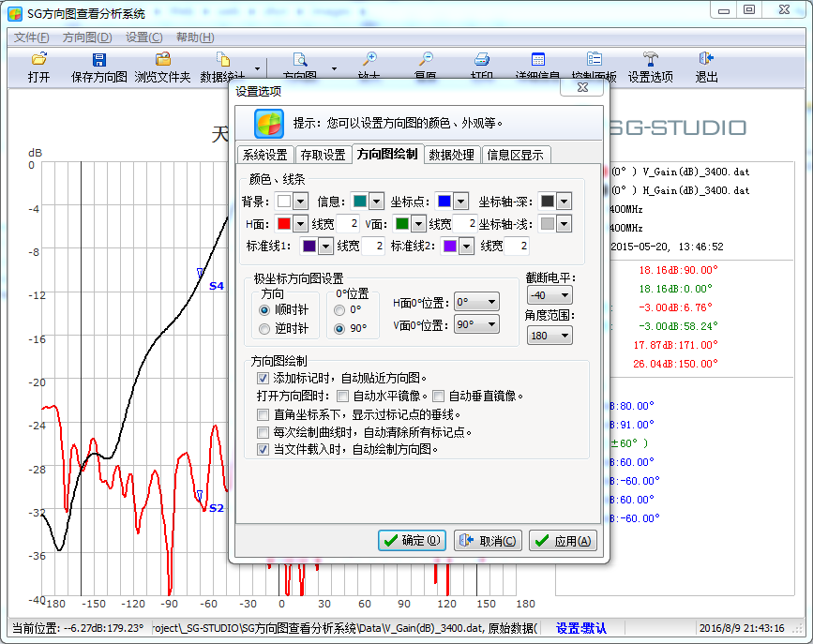Screen dimensions: 813x644
Task: Click the 保存方向图 save icon
Action: pyautogui.click(x=98, y=61)
